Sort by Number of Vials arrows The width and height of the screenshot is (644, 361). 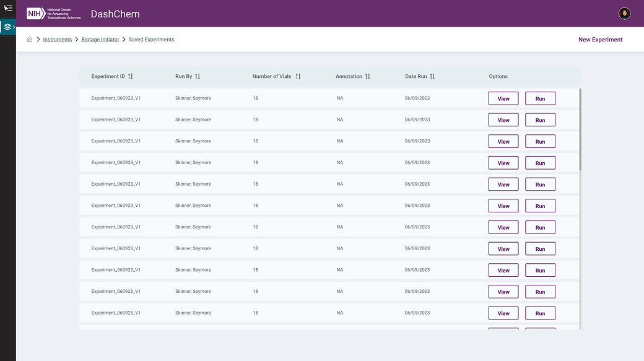[298, 77]
